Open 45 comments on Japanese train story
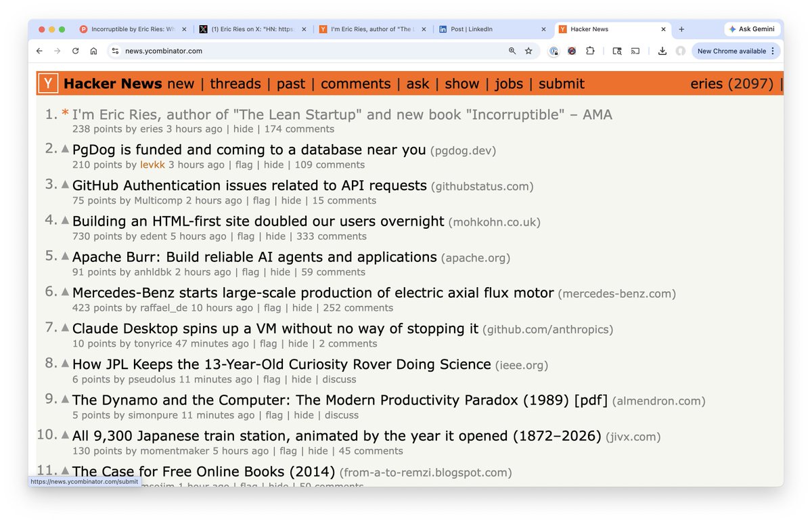 point(371,451)
